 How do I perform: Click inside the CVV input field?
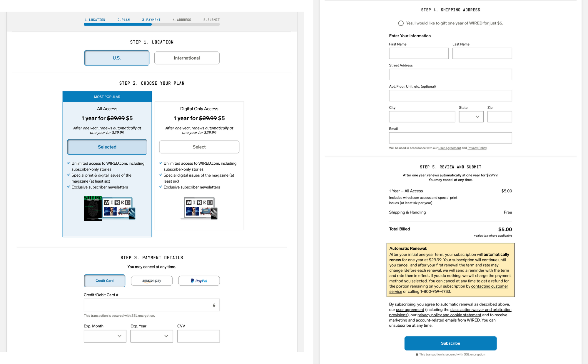pyautogui.click(x=198, y=336)
